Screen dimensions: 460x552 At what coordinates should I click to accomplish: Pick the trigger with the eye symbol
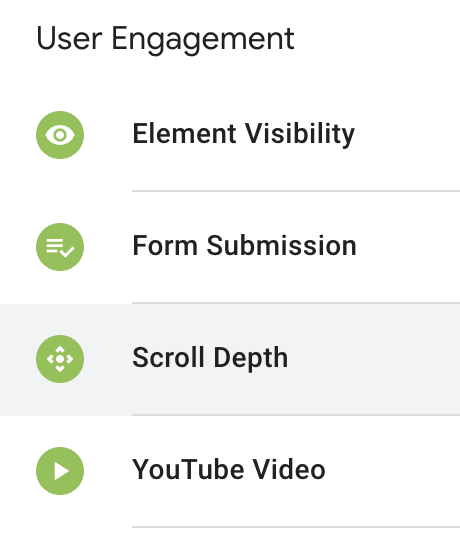[x=230, y=135]
